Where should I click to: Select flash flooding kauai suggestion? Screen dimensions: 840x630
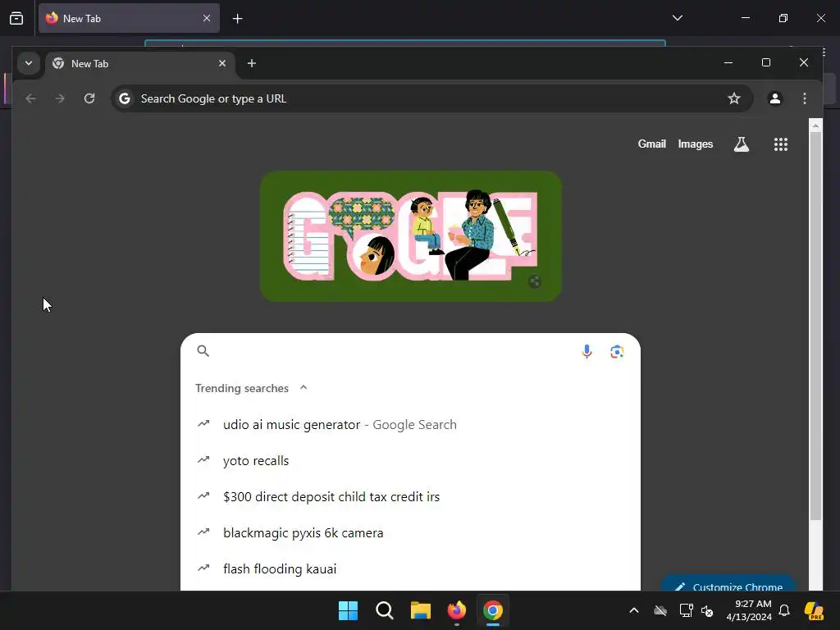click(x=410, y=569)
